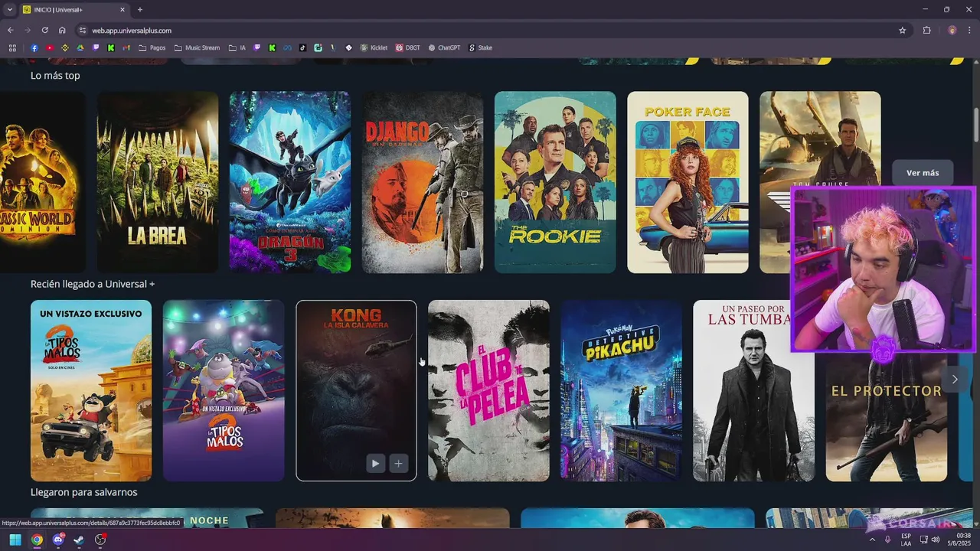
Task: Click the page vertical scrollbar thumb
Action: pos(976,125)
